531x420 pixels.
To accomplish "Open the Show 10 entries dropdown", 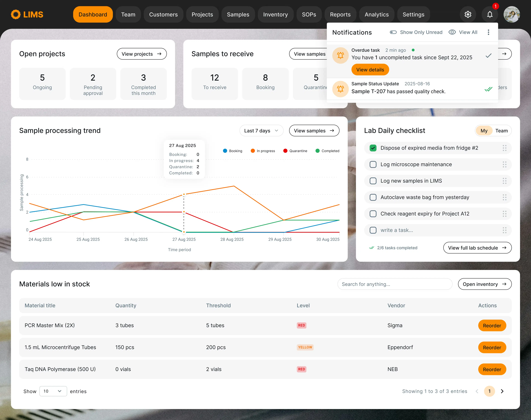I will [x=53, y=391].
